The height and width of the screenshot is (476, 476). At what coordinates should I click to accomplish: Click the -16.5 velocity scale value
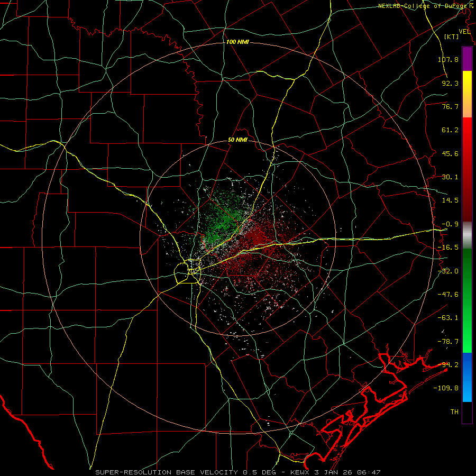[448, 248]
